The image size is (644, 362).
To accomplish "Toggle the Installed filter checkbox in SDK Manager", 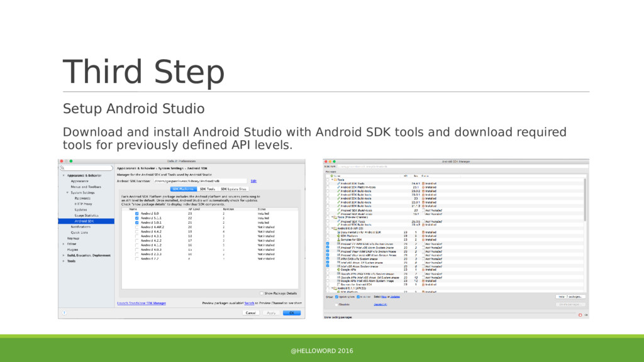I will [x=358, y=297].
